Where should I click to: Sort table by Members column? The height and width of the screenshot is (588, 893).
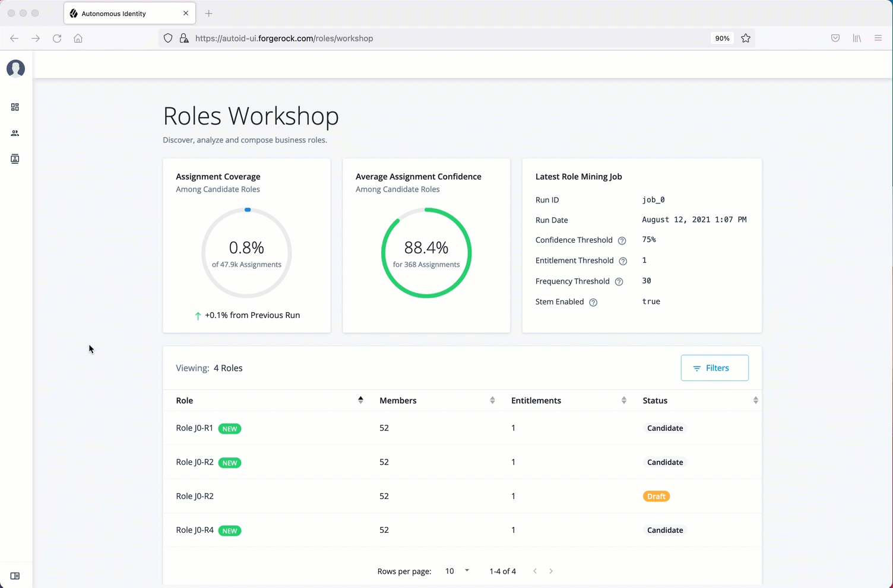(492, 401)
